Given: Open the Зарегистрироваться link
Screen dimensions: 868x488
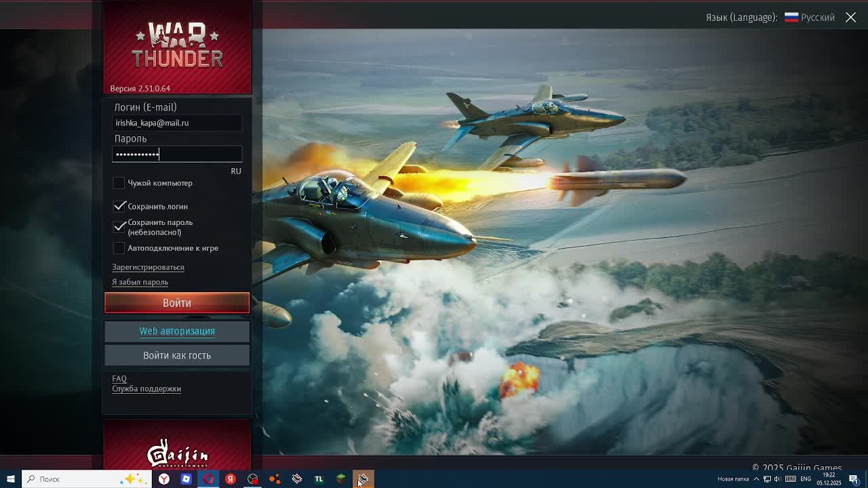Looking at the screenshot, I should point(148,267).
